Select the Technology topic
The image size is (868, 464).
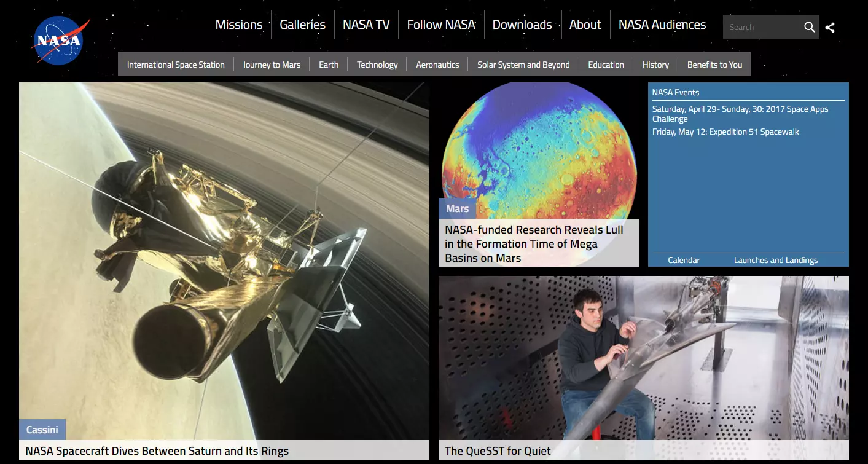(377, 65)
